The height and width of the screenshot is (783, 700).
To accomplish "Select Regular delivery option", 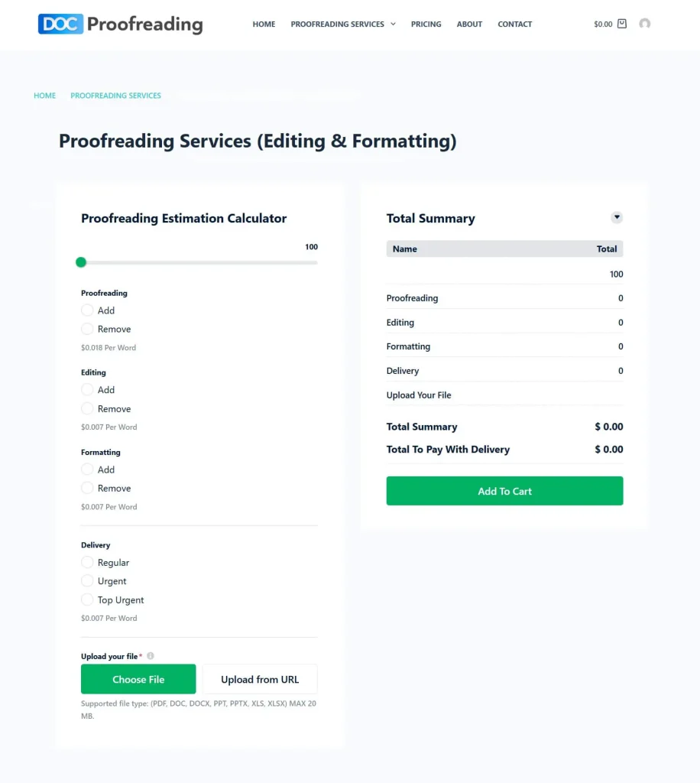I will point(87,563).
